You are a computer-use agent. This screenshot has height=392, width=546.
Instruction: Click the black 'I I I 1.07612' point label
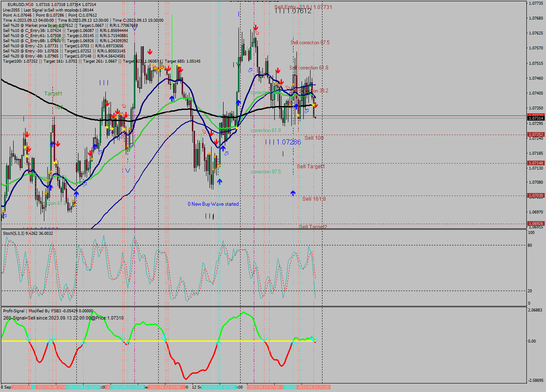pos(293,11)
